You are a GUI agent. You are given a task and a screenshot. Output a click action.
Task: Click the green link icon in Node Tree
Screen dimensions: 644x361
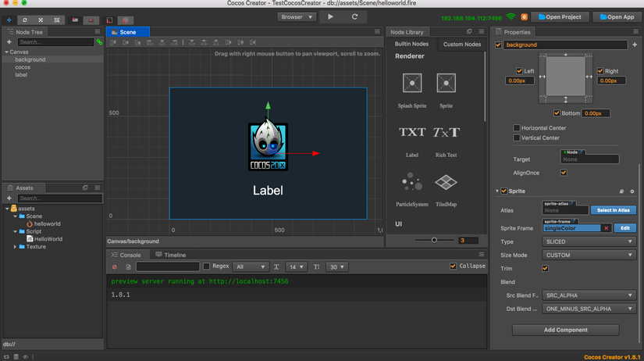tap(99, 42)
